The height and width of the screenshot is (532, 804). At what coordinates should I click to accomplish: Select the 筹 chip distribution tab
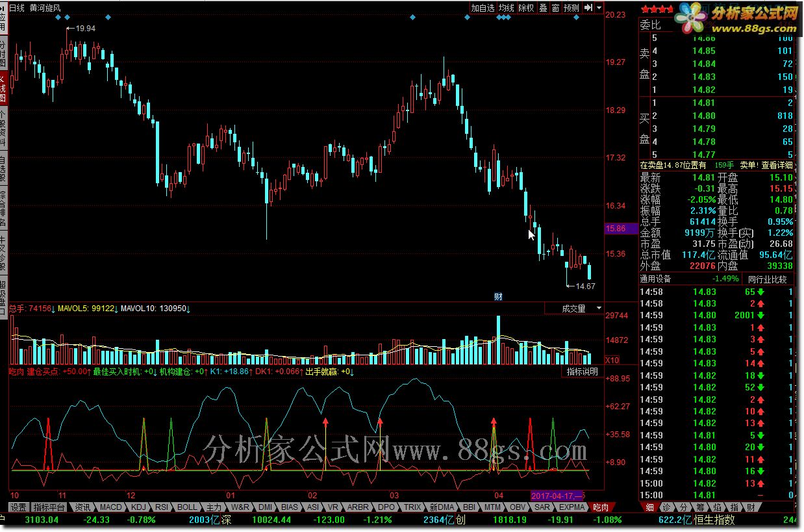point(700,507)
